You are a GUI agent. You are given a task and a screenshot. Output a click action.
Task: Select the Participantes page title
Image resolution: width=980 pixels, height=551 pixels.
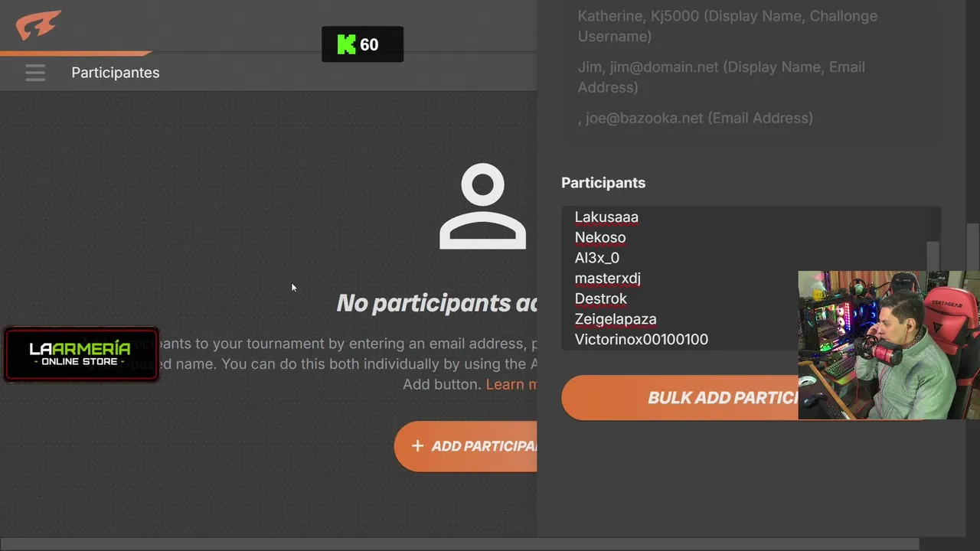pyautogui.click(x=116, y=73)
